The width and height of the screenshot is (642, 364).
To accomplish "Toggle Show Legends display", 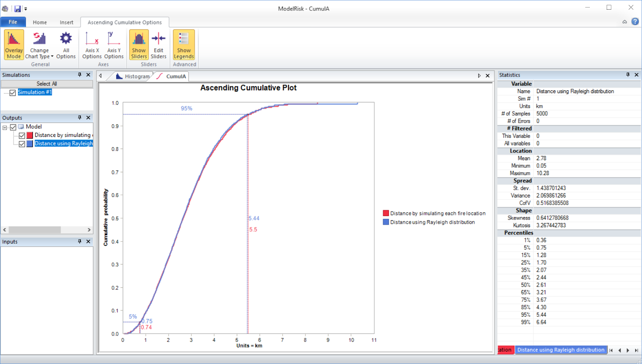I will (x=183, y=44).
